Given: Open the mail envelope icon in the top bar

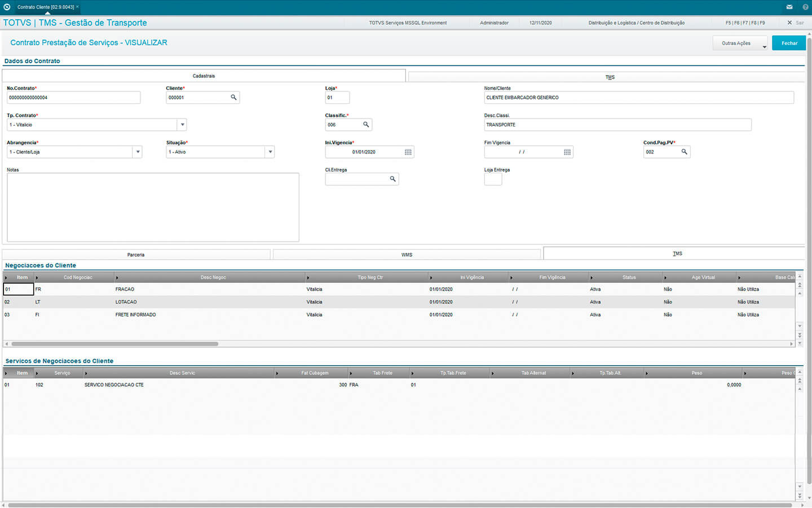Looking at the screenshot, I should tap(789, 7).
